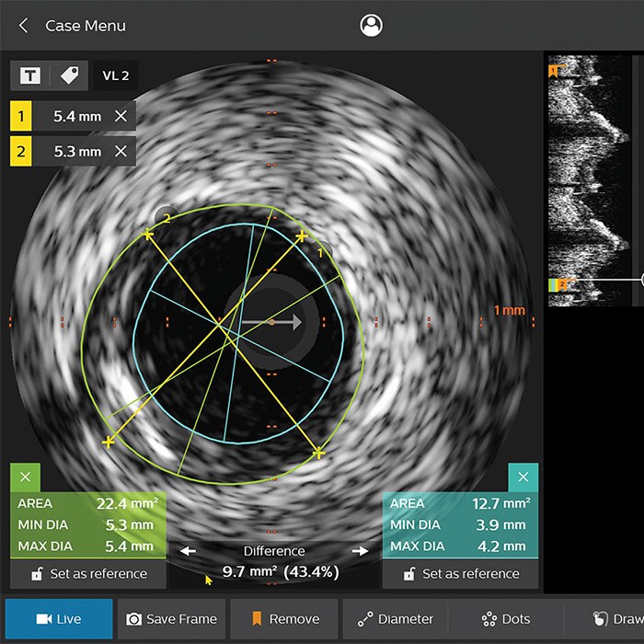Click teal MIN DIA 3.9 mm value
Image resolution: width=644 pixels, height=644 pixels.
pos(501,525)
